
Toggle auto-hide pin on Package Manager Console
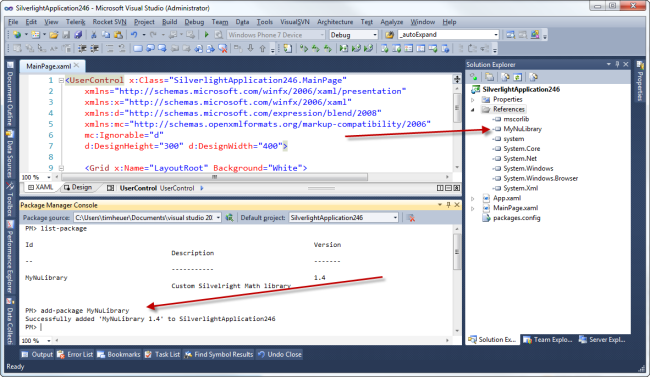448,205
